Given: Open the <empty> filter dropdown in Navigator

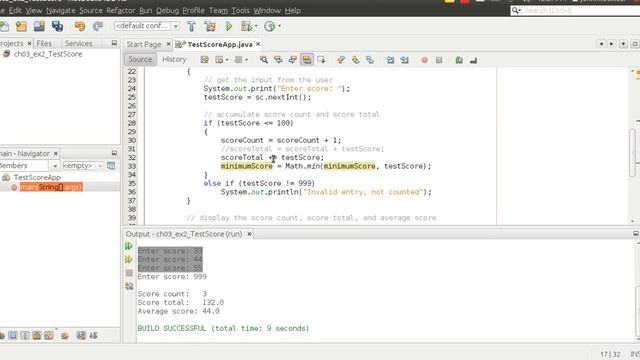Looking at the screenshot, I should pyautogui.click(x=100, y=166).
